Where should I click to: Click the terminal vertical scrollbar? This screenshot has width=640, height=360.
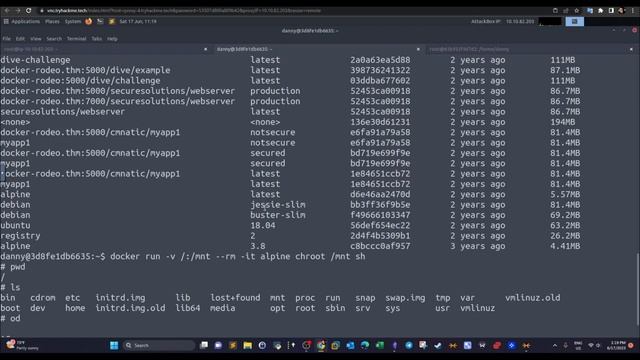tap(637, 289)
